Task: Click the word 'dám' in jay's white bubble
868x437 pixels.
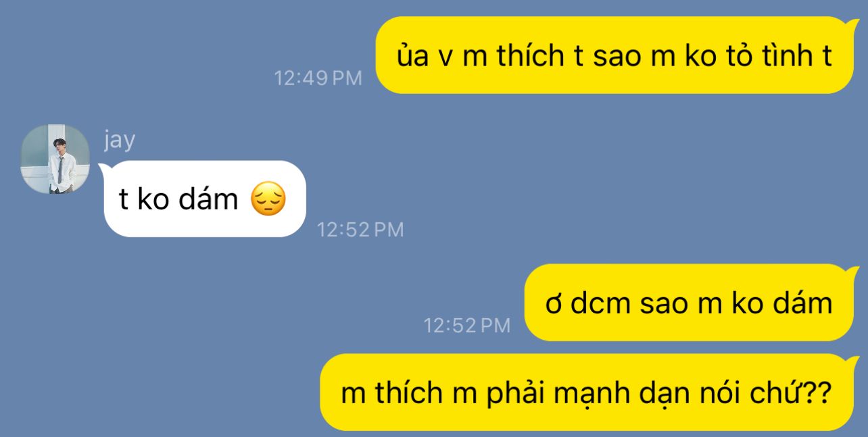Action: [207, 200]
